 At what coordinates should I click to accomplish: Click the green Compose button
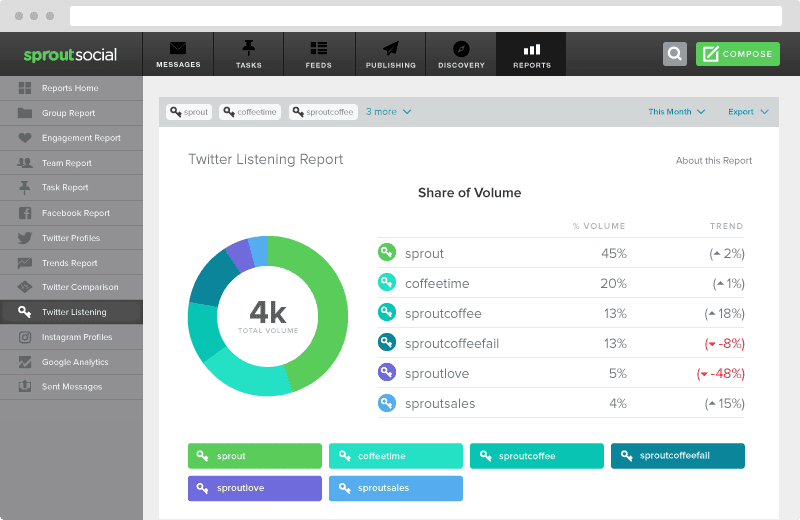click(x=738, y=54)
